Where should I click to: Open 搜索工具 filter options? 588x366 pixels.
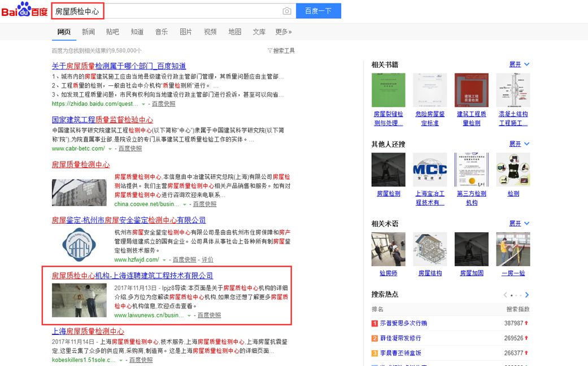[281, 51]
